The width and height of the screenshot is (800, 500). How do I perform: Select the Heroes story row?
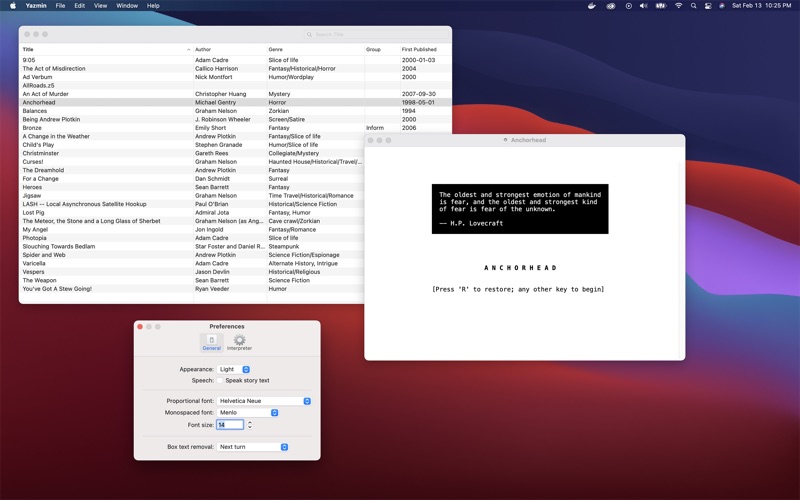pyautogui.click(x=192, y=187)
